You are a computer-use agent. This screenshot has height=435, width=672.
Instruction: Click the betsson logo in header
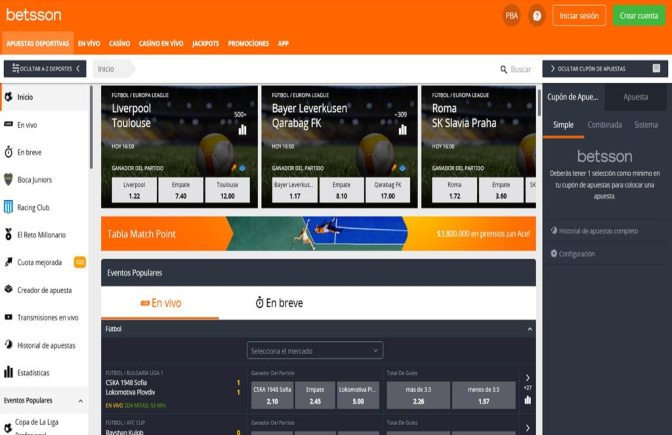click(34, 15)
